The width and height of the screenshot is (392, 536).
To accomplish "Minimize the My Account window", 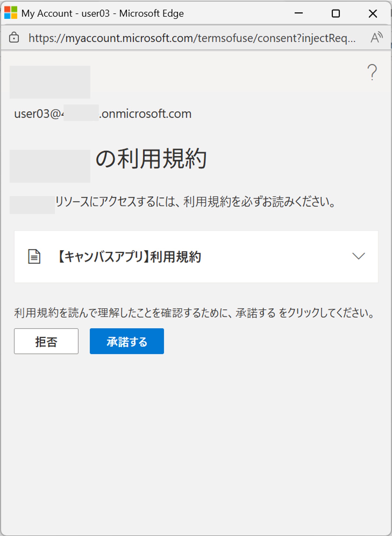I will click(x=298, y=13).
